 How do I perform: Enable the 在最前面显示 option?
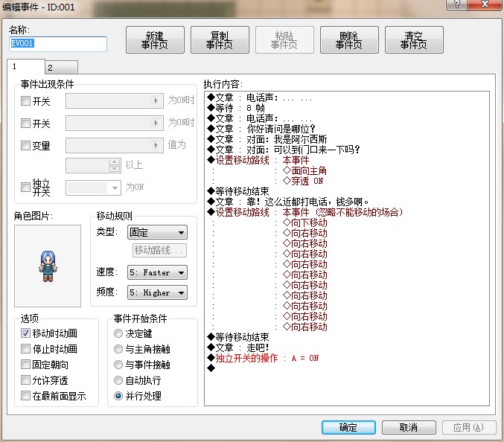click(25, 395)
